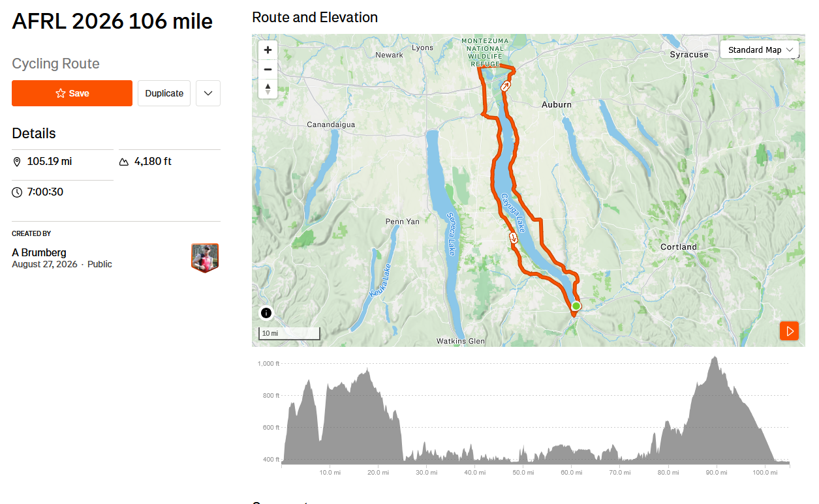Save the AFRL 2026 route
819x504 pixels.
tap(72, 93)
